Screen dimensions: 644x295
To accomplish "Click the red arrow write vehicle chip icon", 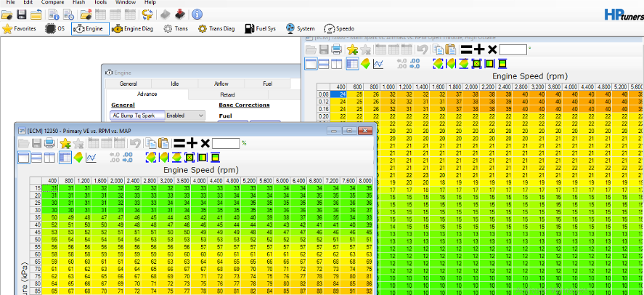I will [179, 15].
